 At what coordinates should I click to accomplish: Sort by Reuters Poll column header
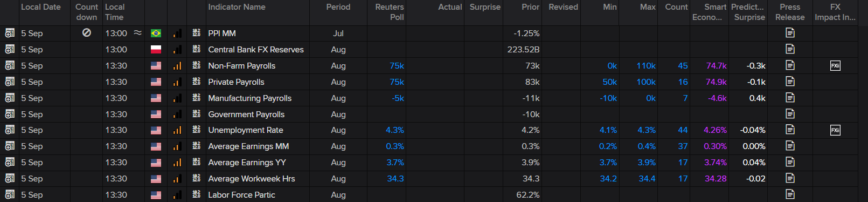pyautogui.click(x=390, y=12)
